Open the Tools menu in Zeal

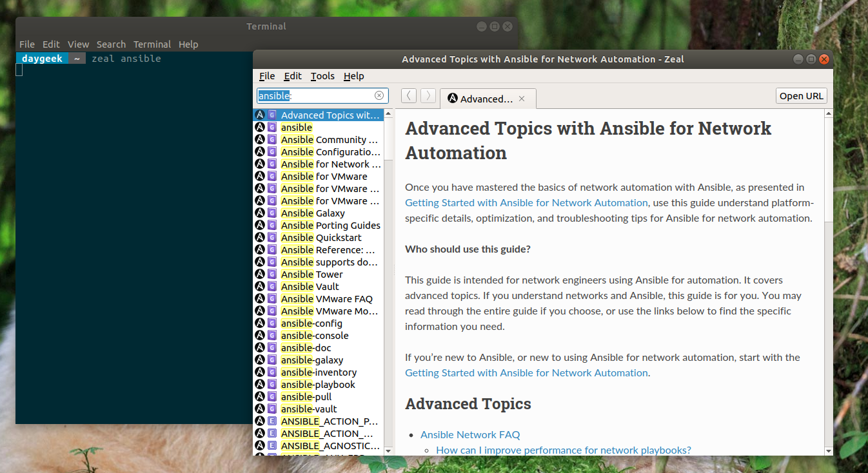click(322, 75)
